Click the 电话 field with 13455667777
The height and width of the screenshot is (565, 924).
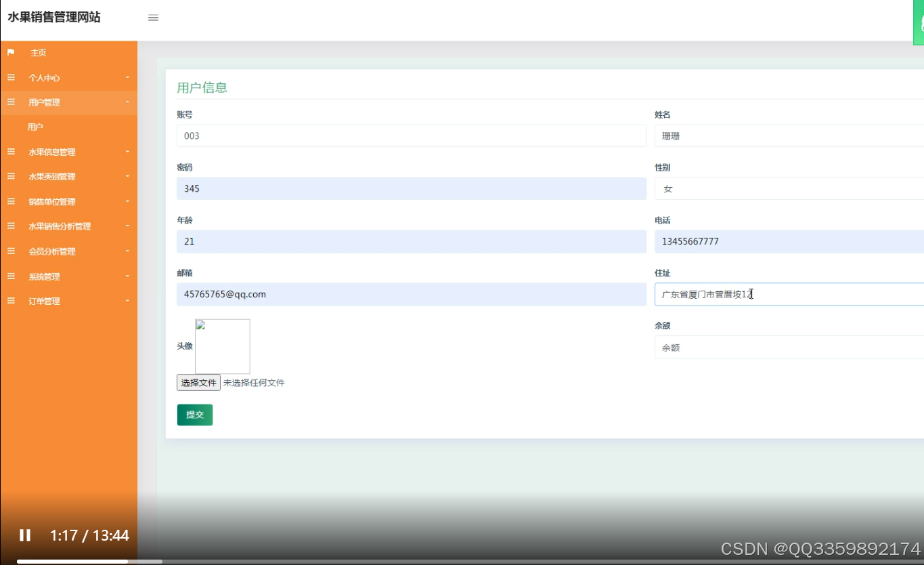(789, 241)
